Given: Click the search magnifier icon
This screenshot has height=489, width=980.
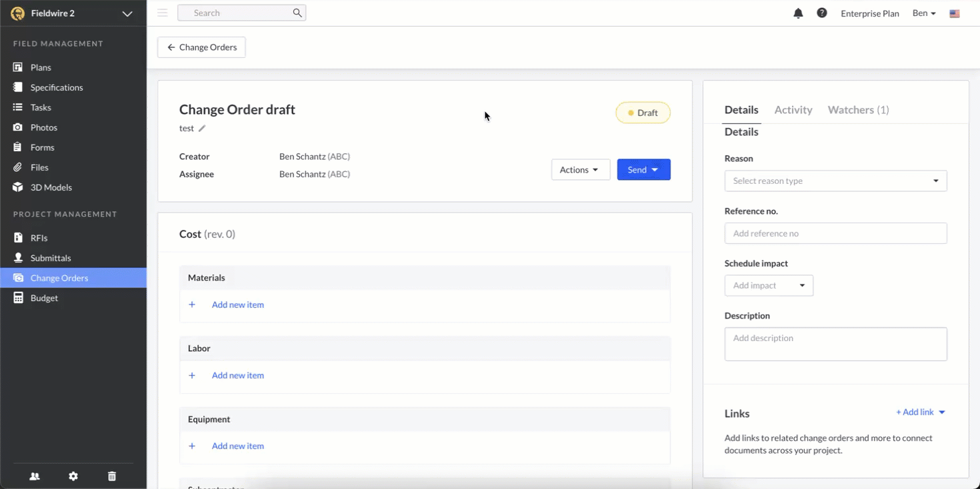Looking at the screenshot, I should tap(297, 13).
